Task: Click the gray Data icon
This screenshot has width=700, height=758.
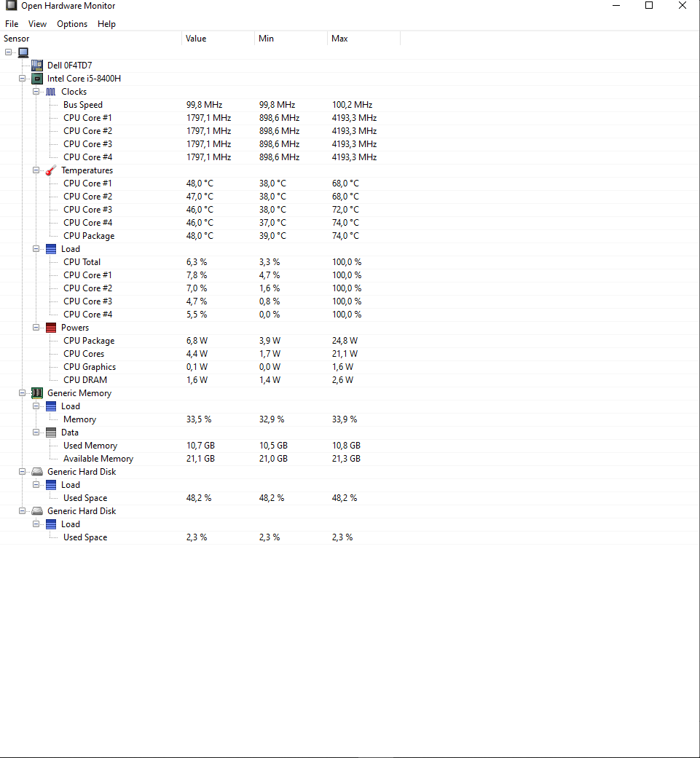Action: click(51, 433)
